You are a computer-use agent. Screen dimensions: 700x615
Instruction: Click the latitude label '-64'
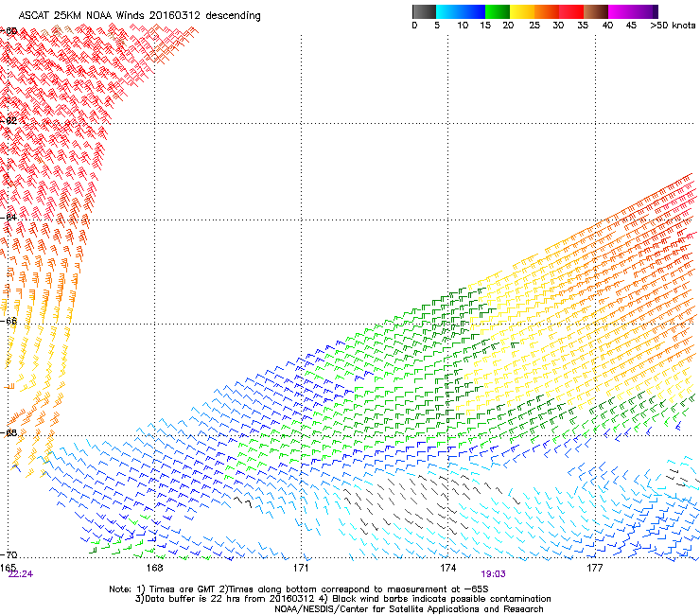point(9,218)
